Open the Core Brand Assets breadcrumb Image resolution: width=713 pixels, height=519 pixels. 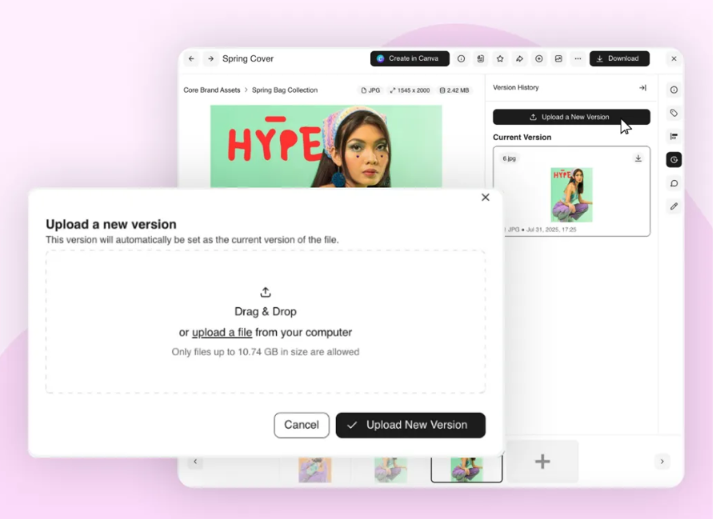click(212, 90)
